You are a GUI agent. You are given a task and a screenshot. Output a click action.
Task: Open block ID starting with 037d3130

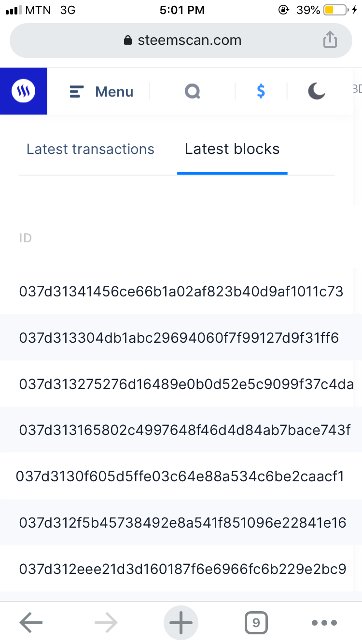tap(180, 477)
